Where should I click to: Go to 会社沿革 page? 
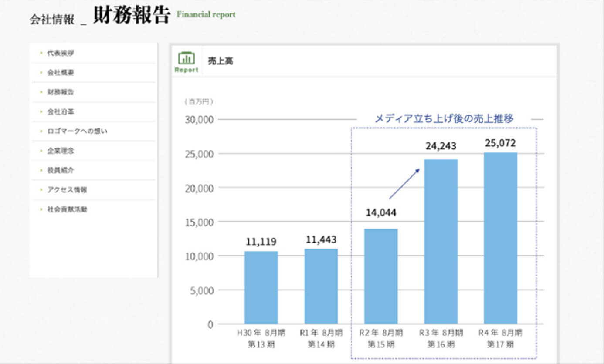click(61, 112)
